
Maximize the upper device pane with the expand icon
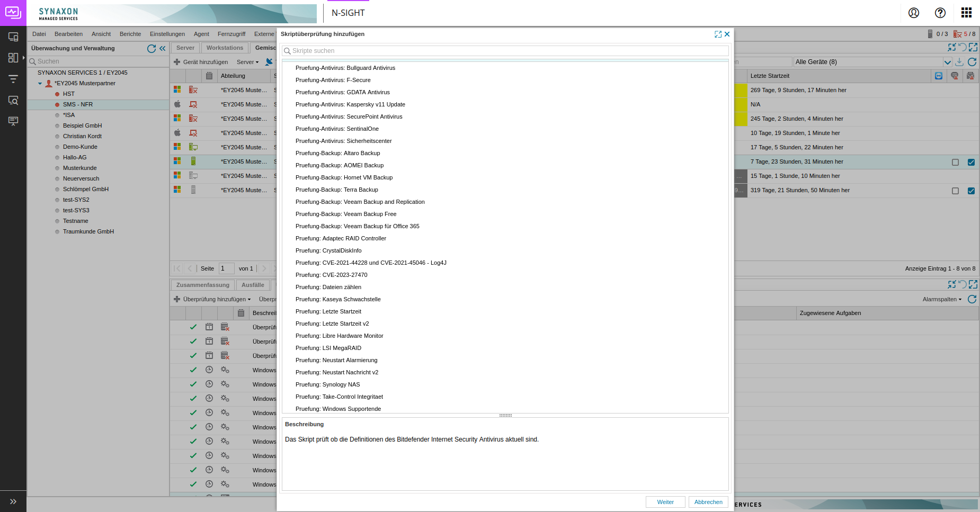click(973, 47)
